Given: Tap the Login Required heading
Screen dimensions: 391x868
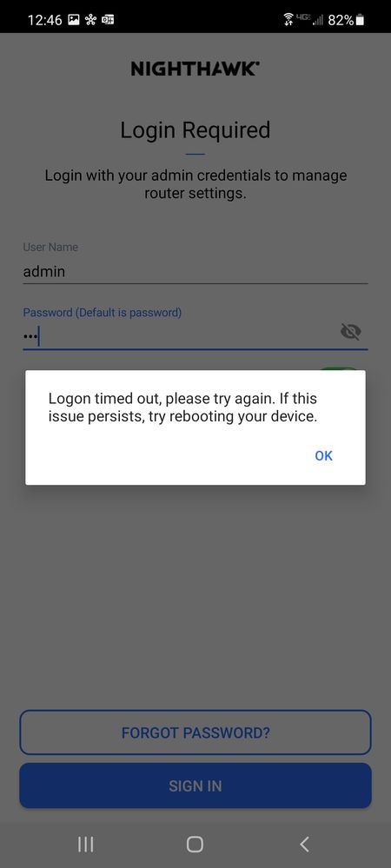Looking at the screenshot, I should [x=195, y=130].
